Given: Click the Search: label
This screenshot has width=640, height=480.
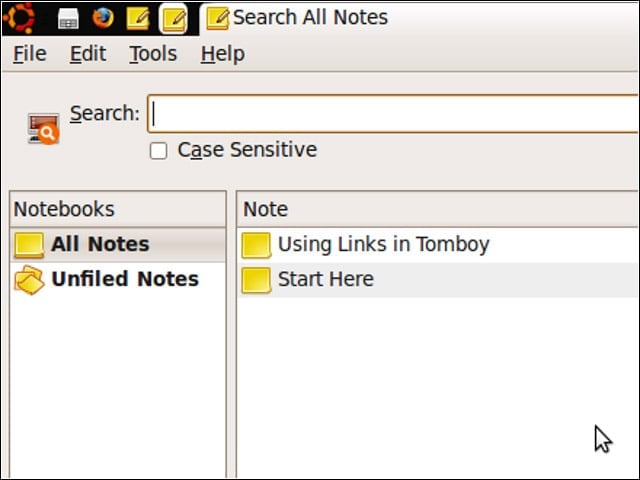Looking at the screenshot, I should click(104, 113).
